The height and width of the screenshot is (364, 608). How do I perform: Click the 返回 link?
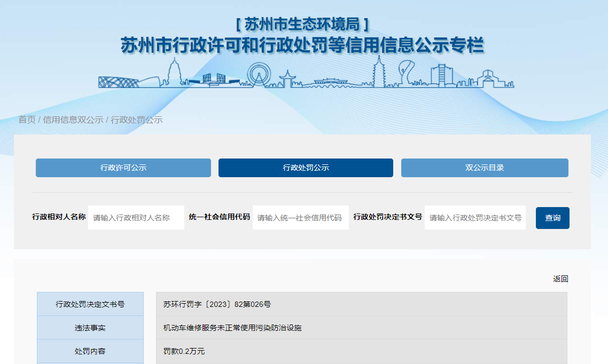(560, 279)
